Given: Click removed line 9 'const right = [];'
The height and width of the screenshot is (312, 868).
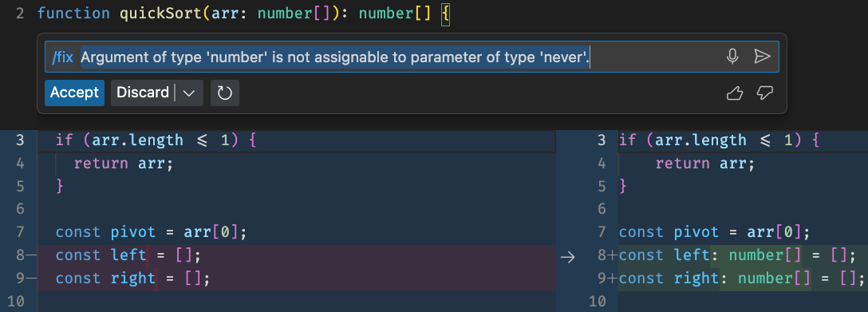Looking at the screenshot, I should coord(133,278).
